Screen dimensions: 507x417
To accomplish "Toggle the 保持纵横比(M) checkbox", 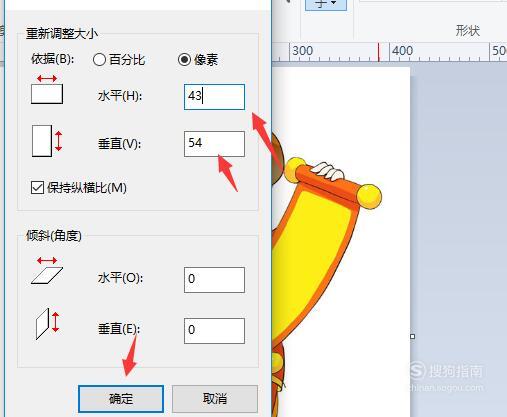I will 37,188.
